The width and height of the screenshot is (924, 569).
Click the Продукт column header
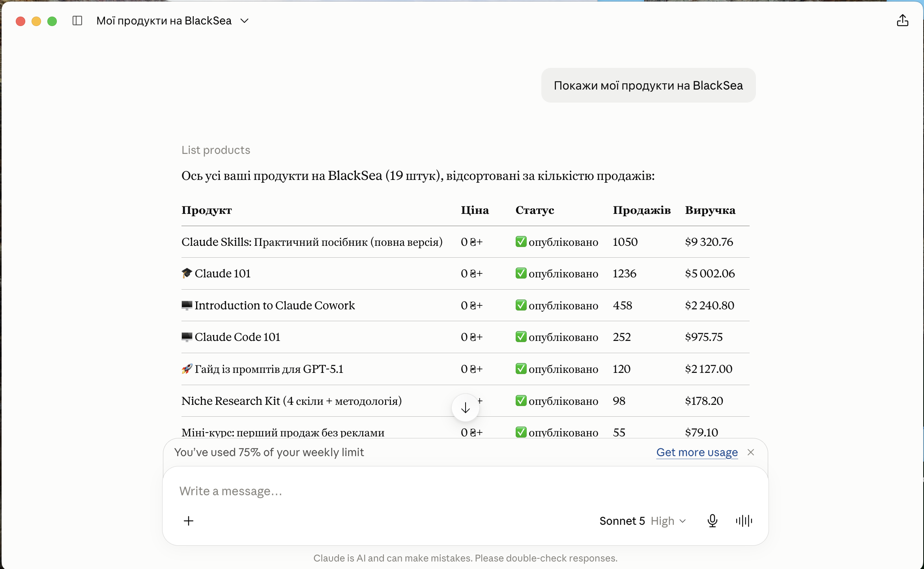point(207,210)
